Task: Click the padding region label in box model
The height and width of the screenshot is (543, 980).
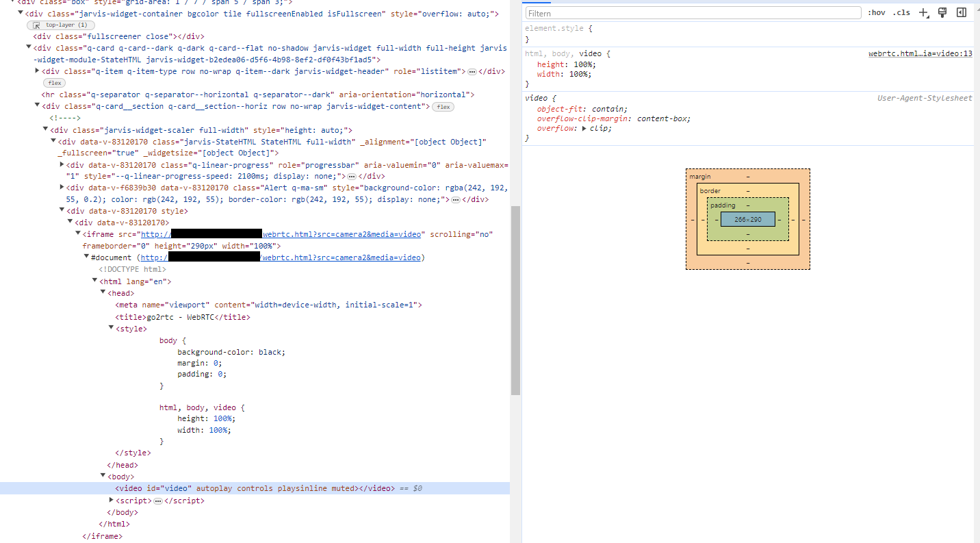Action: pos(723,205)
